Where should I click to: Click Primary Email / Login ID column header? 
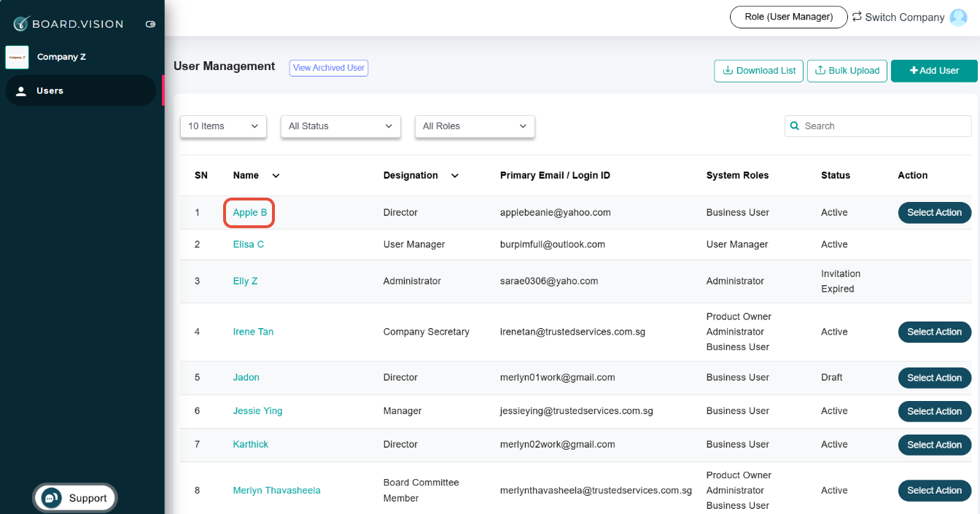tap(555, 176)
